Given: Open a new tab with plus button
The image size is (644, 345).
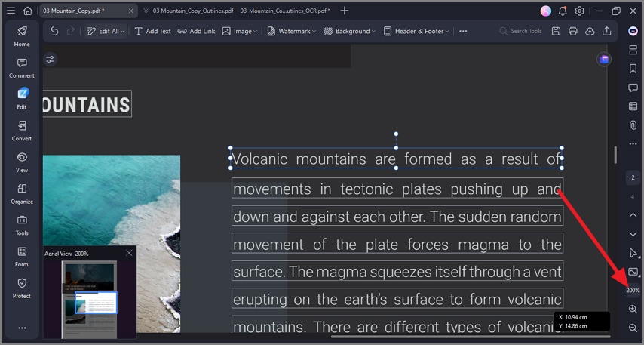Looking at the screenshot, I should 344,11.
